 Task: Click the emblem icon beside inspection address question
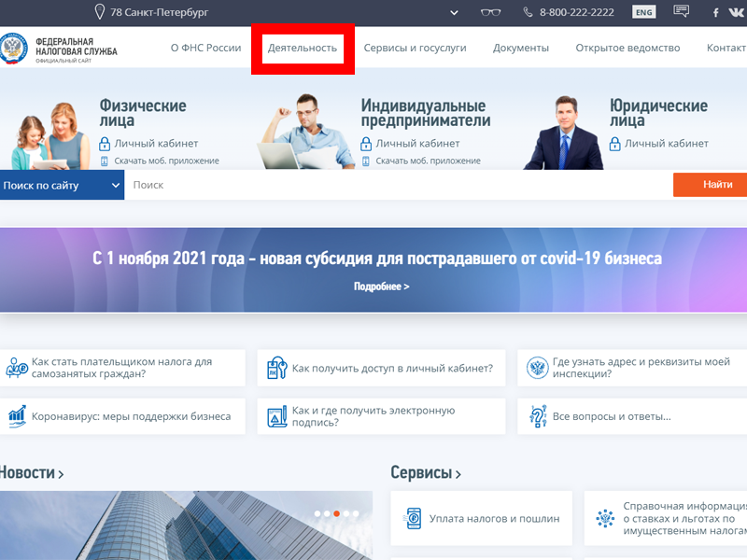[538, 368]
